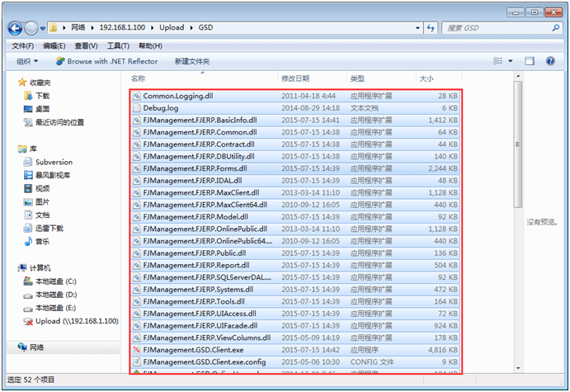The image size is (570, 392).
Task: Open the 查看(V) menu
Action: point(86,46)
